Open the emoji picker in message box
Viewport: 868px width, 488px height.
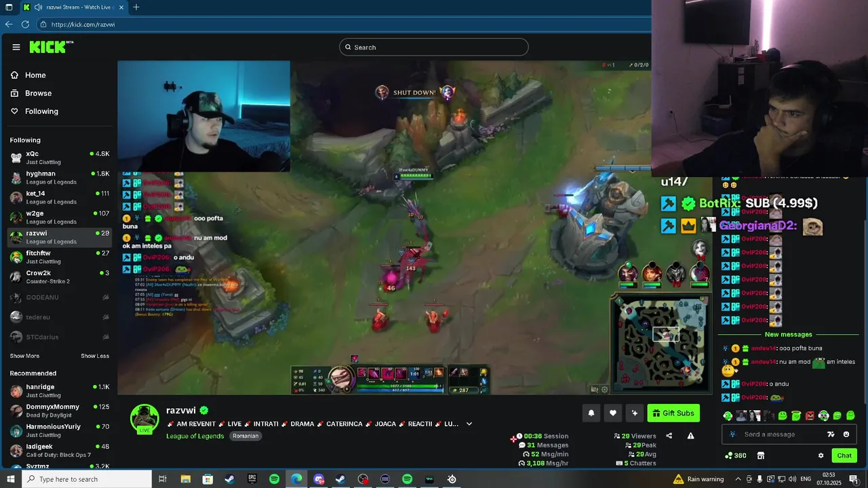(846, 434)
